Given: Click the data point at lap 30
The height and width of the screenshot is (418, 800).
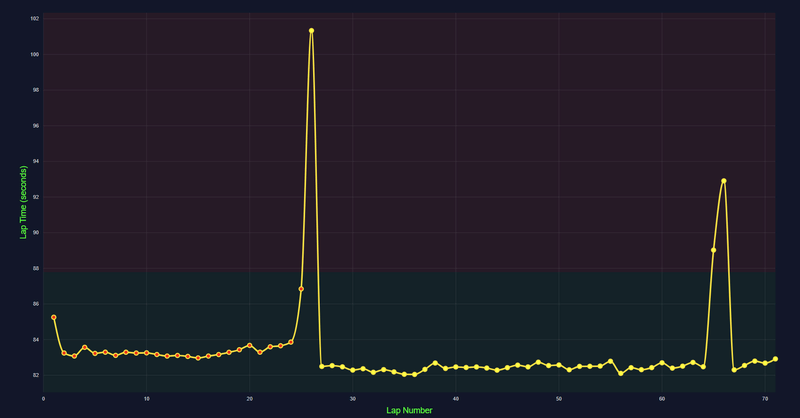Looking at the screenshot, I should tap(353, 370).
